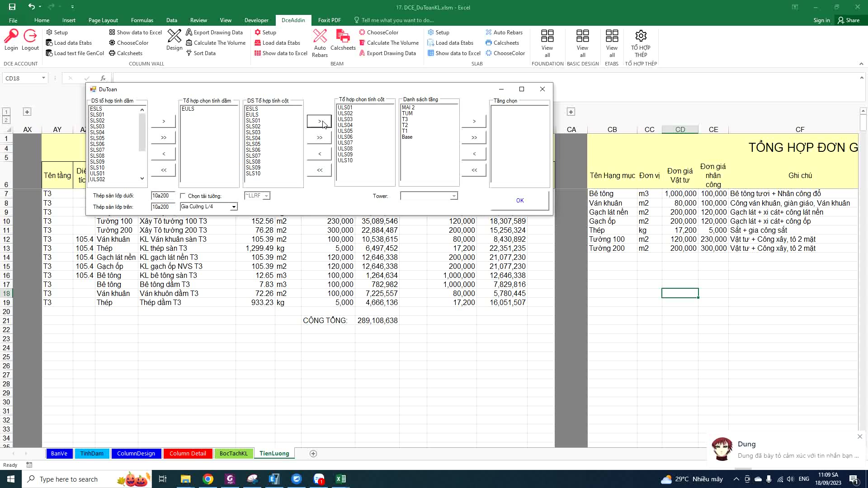Click single > button for Danh sách tầng

click(x=474, y=121)
